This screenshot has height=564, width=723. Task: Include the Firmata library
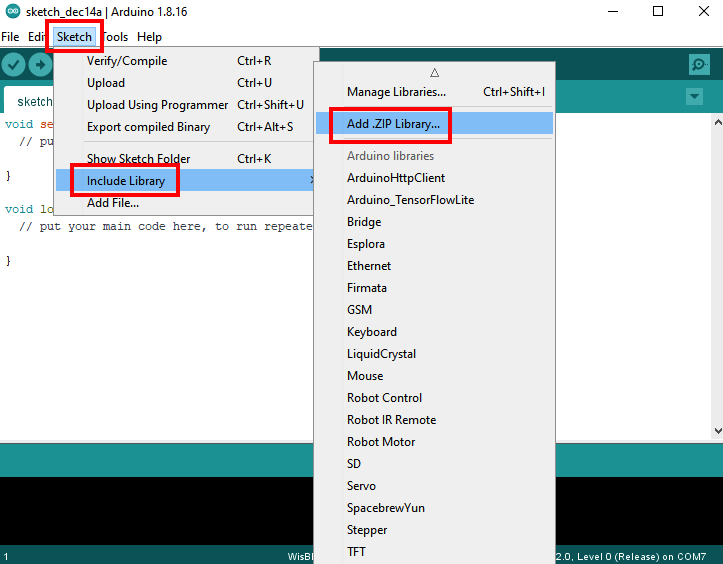tap(434, 288)
